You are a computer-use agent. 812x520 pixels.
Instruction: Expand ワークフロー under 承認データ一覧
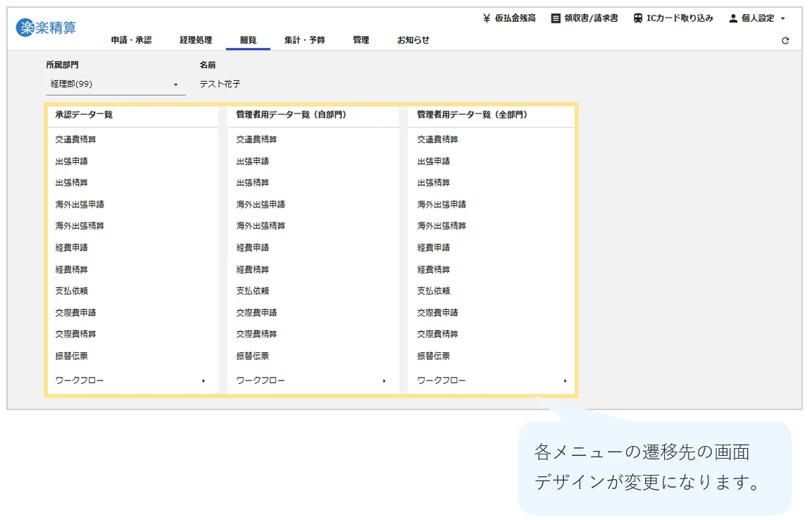point(204,381)
